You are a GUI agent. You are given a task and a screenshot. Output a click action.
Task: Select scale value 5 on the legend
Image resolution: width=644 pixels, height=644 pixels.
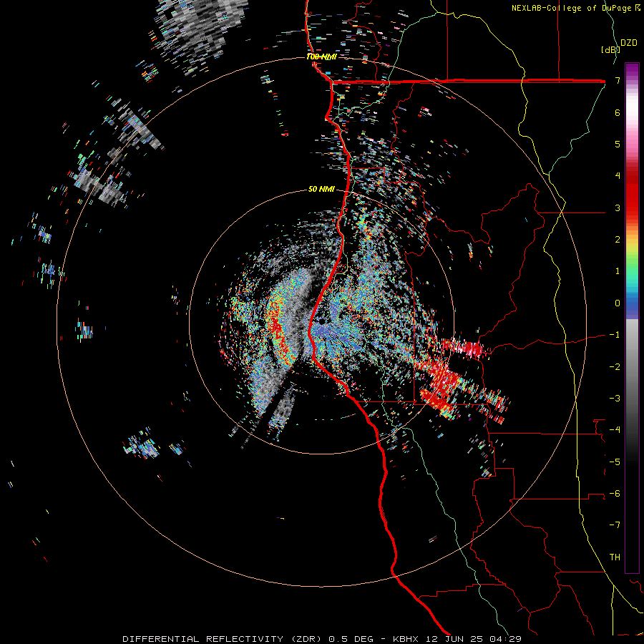point(618,144)
